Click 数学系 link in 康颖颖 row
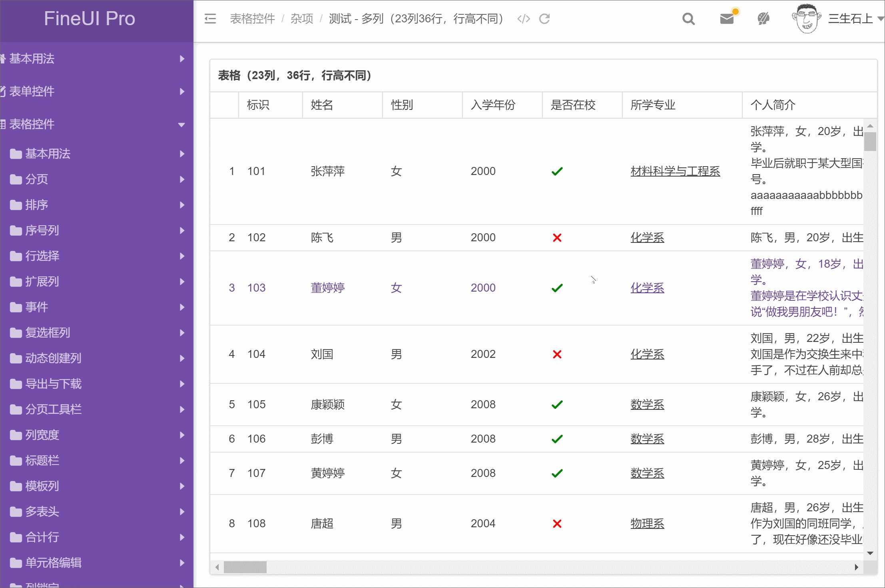This screenshot has width=885, height=588. point(647,405)
